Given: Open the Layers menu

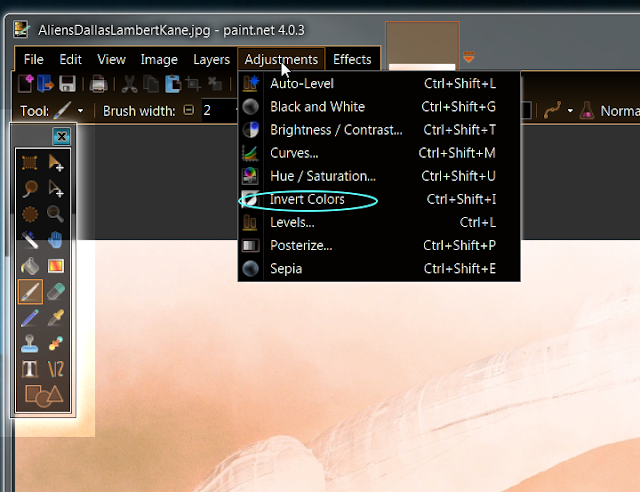Looking at the screenshot, I should (x=211, y=60).
